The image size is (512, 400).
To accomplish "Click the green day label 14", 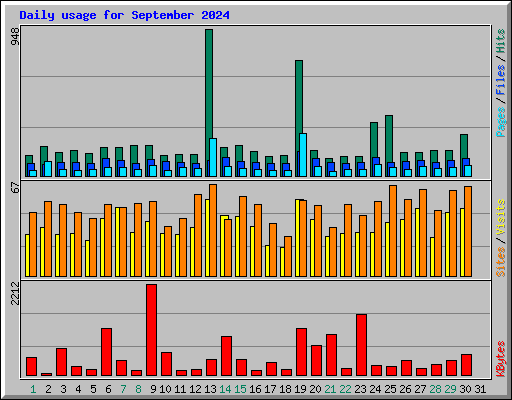I will [x=225, y=389].
